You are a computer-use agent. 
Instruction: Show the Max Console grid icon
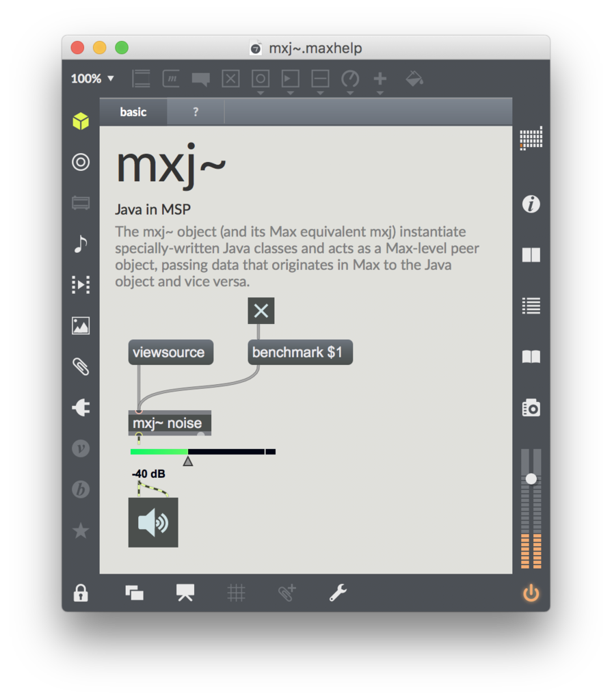pyautogui.click(x=531, y=138)
